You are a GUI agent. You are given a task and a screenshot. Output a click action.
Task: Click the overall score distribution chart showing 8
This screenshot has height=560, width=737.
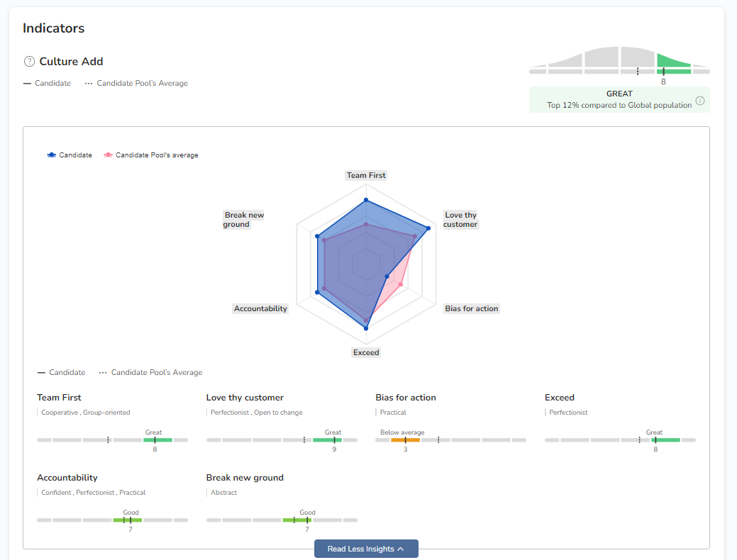[619, 61]
